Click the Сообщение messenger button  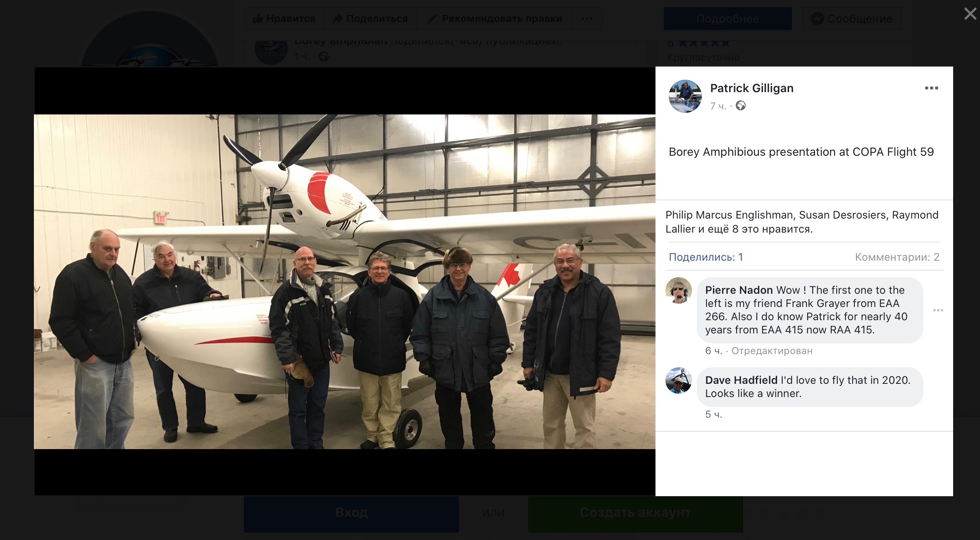tap(851, 19)
